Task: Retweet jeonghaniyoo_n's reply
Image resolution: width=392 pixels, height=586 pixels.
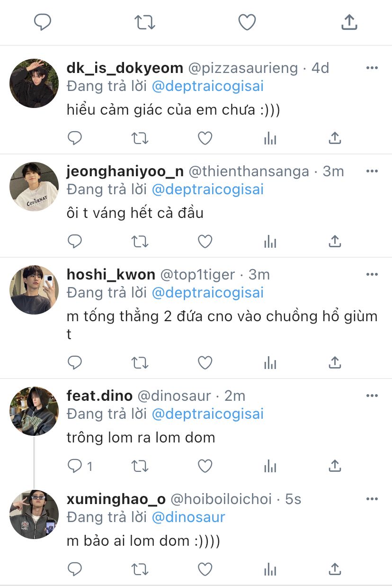Action: [x=140, y=242]
